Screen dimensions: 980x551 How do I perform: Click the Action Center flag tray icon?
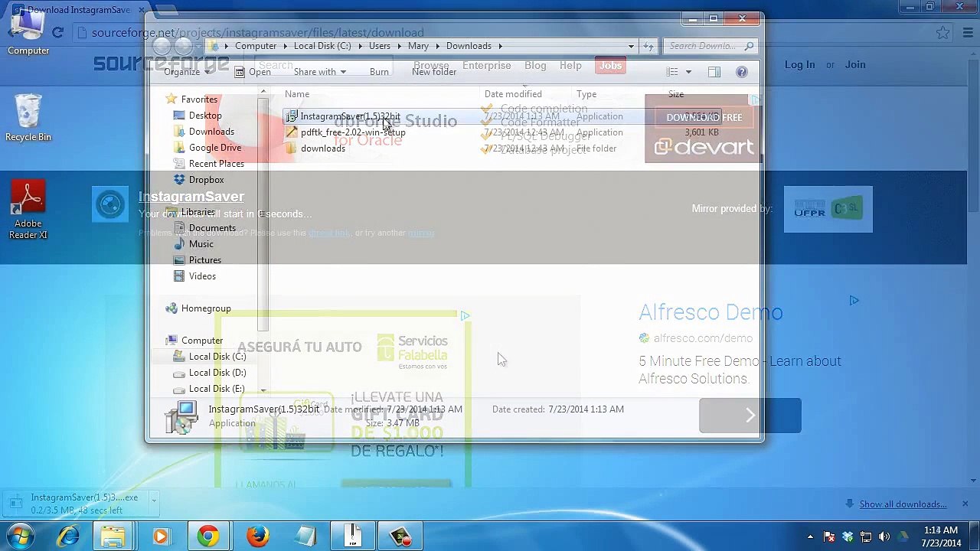coord(829,536)
